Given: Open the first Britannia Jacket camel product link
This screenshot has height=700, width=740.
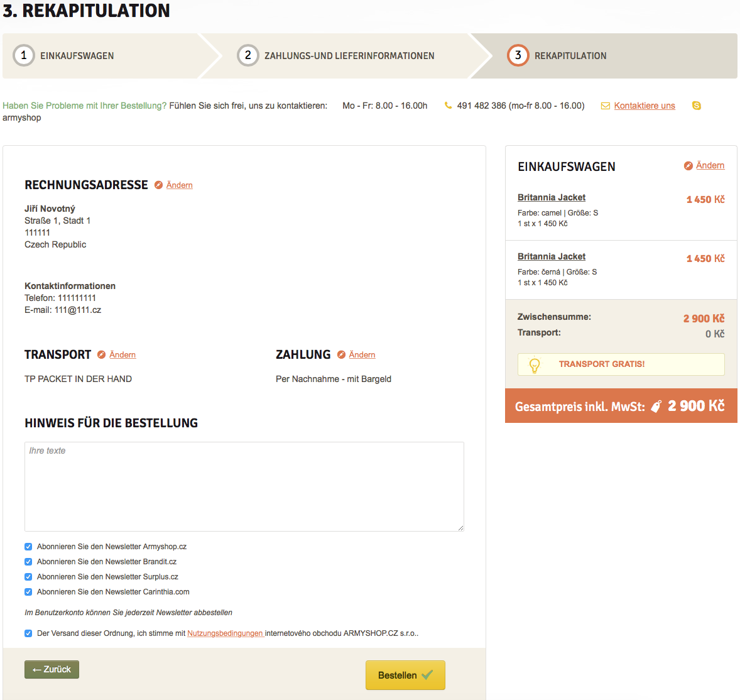Looking at the screenshot, I should pyautogui.click(x=551, y=197).
